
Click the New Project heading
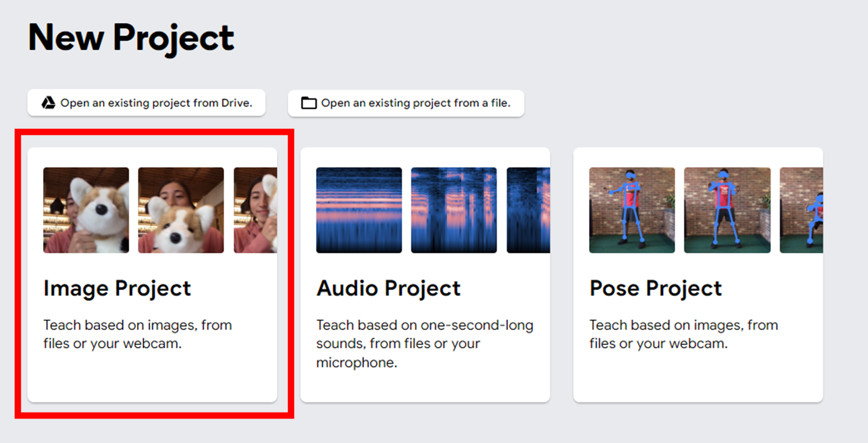tap(131, 38)
